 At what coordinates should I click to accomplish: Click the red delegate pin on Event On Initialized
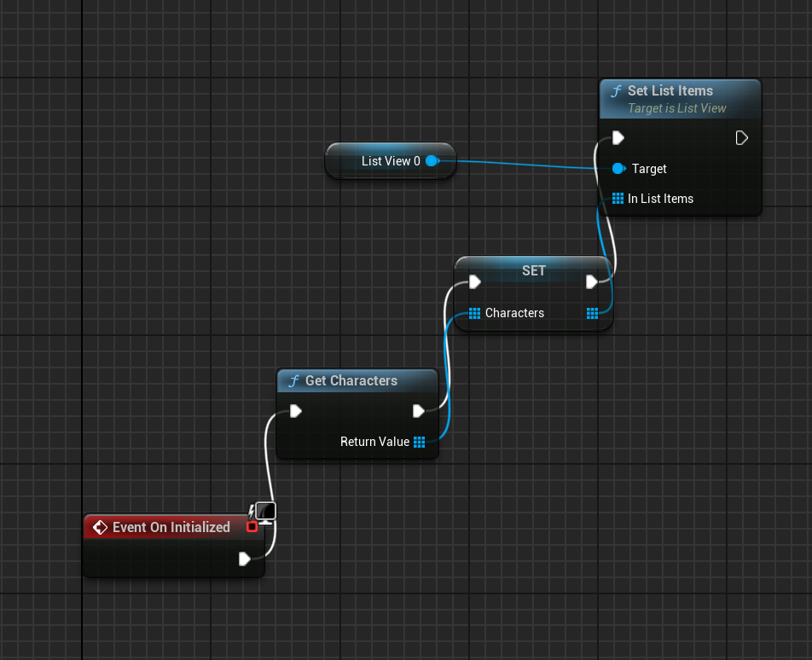tap(252, 527)
